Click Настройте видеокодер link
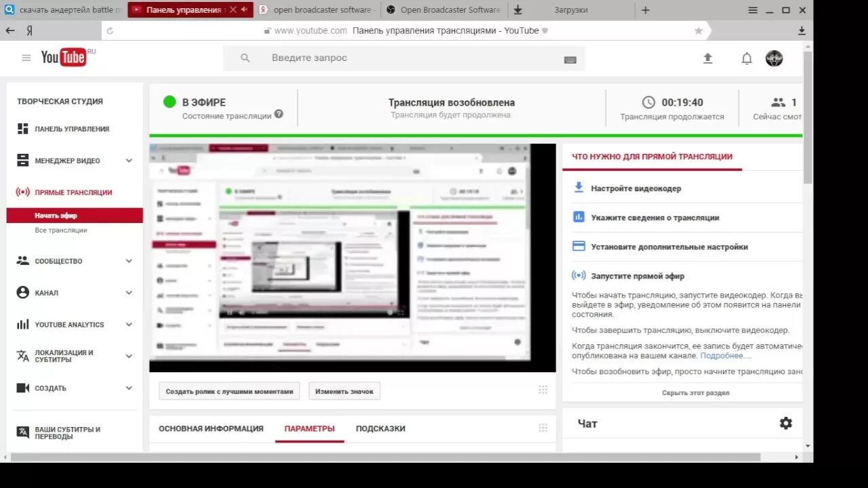 pyautogui.click(x=636, y=188)
